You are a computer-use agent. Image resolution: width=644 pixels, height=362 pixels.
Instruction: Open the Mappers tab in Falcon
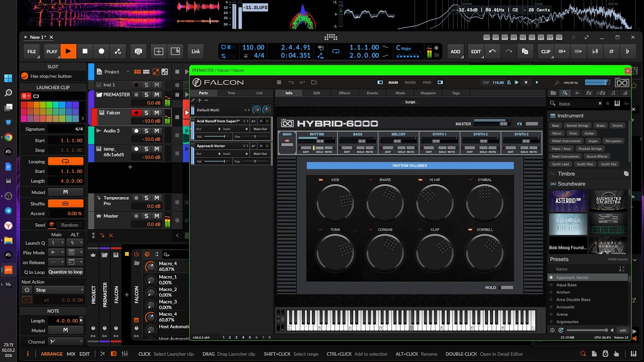click(428, 93)
